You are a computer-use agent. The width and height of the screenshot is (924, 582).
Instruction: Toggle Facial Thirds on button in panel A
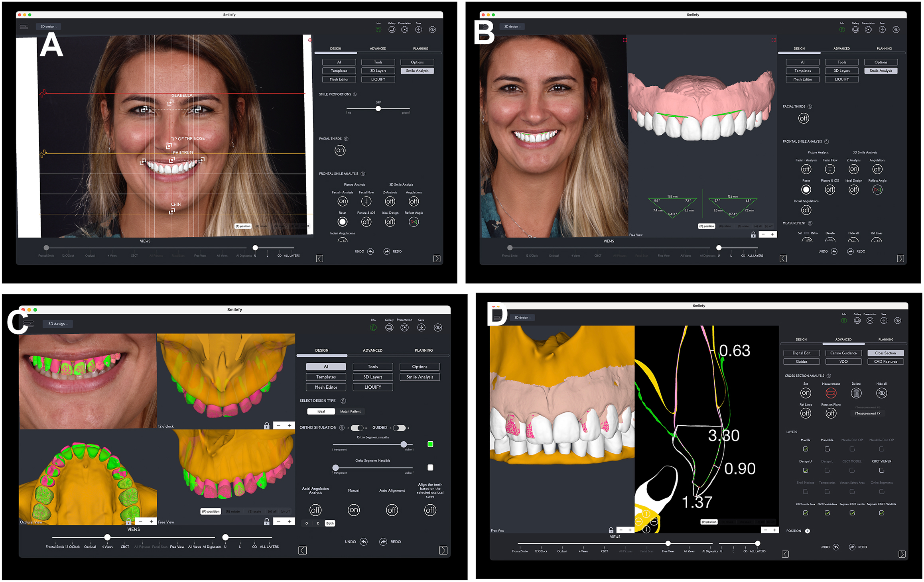pos(340,150)
